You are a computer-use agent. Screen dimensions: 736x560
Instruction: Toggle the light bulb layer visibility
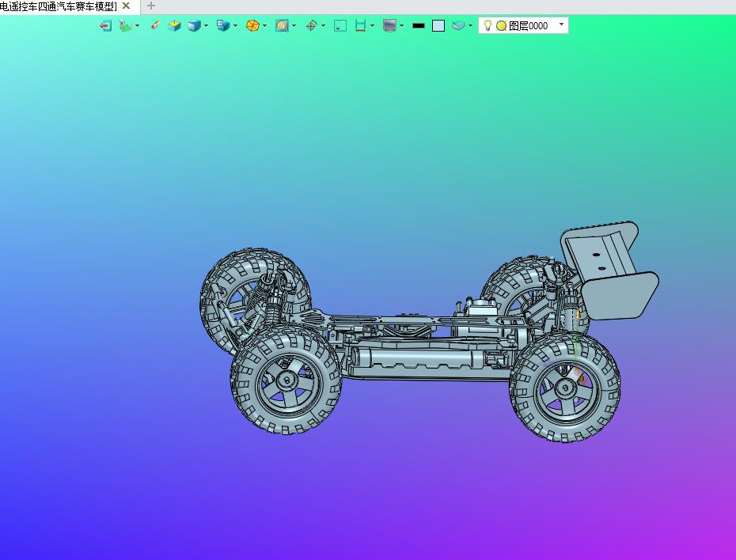coord(488,25)
